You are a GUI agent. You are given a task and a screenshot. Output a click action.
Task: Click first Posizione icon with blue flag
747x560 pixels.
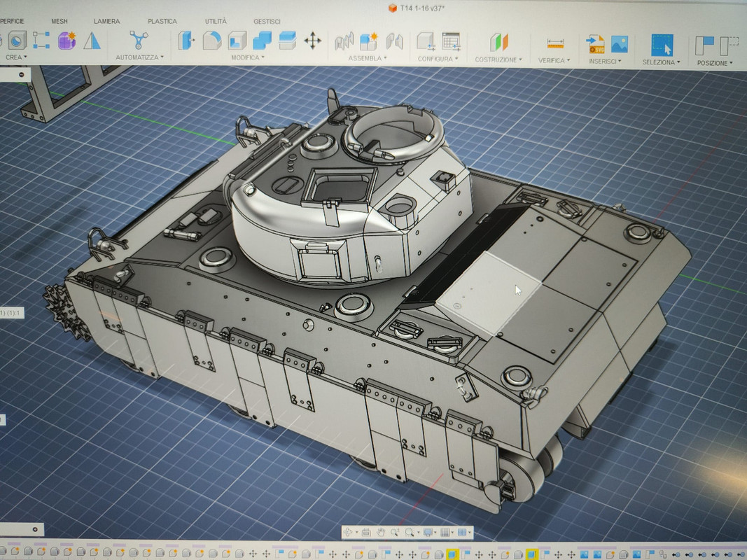tap(704, 46)
